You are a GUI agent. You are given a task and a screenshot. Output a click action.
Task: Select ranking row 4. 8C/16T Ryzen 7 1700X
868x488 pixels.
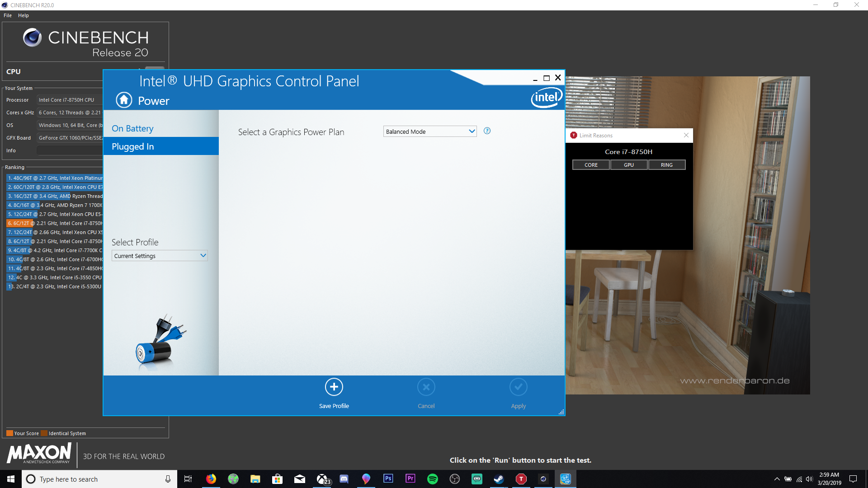pyautogui.click(x=55, y=205)
